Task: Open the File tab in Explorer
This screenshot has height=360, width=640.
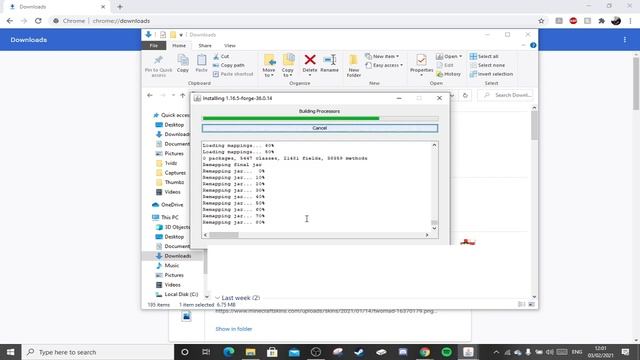Action: pyautogui.click(x=154, y=46)
